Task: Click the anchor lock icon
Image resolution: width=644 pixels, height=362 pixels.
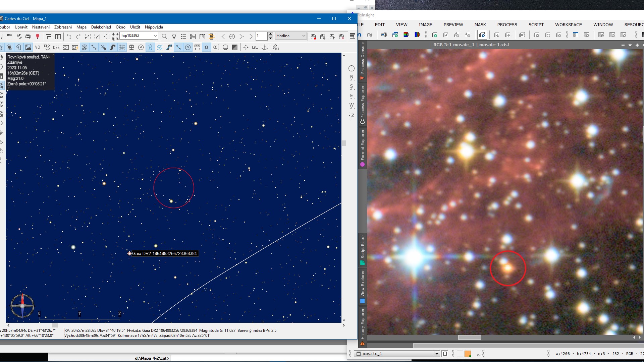Action: point(265,47)
